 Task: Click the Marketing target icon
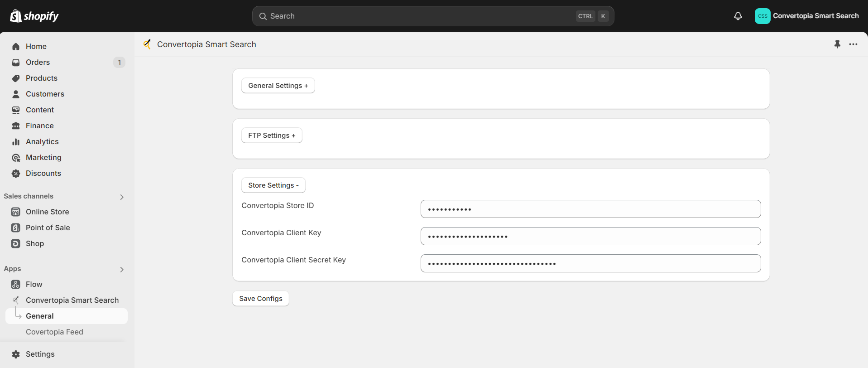pos(16,157)
